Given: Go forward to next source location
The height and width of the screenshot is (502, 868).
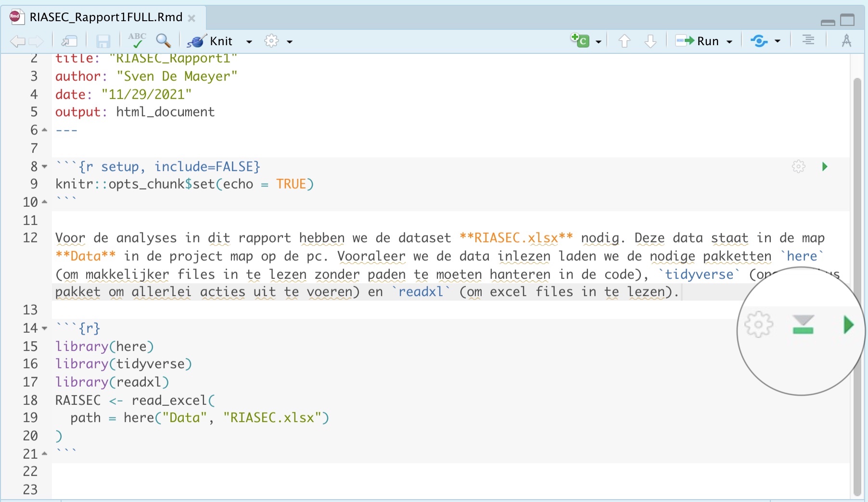Looking at the screenshot, I should coord(37,41).
